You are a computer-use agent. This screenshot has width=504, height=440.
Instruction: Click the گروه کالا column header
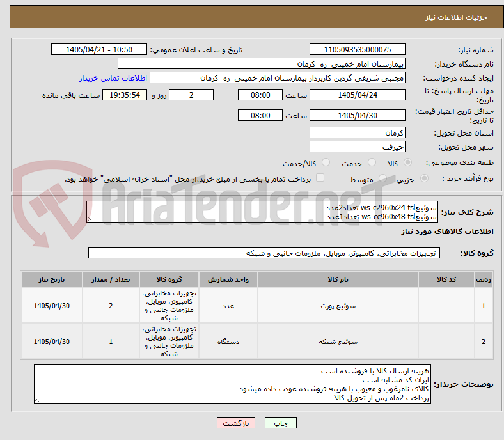(169, 279)
